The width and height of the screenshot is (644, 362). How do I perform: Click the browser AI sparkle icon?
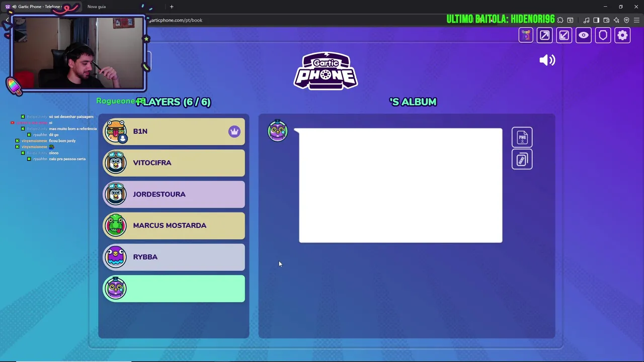(x=616, y=20)
